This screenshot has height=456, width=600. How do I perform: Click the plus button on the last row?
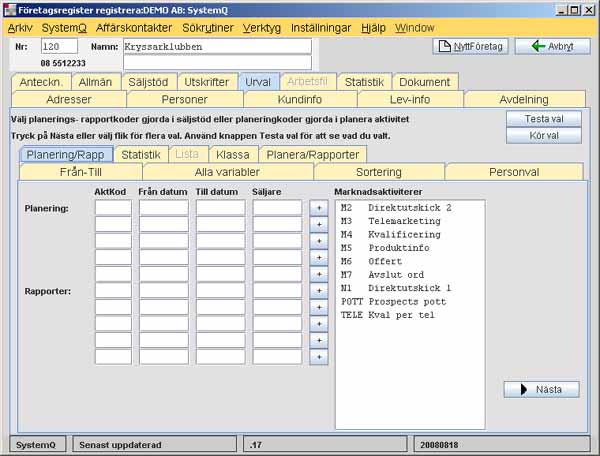(319, 357)
